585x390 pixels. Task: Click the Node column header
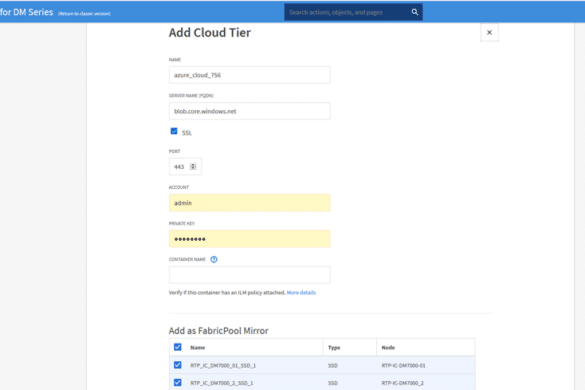[388, 347]
